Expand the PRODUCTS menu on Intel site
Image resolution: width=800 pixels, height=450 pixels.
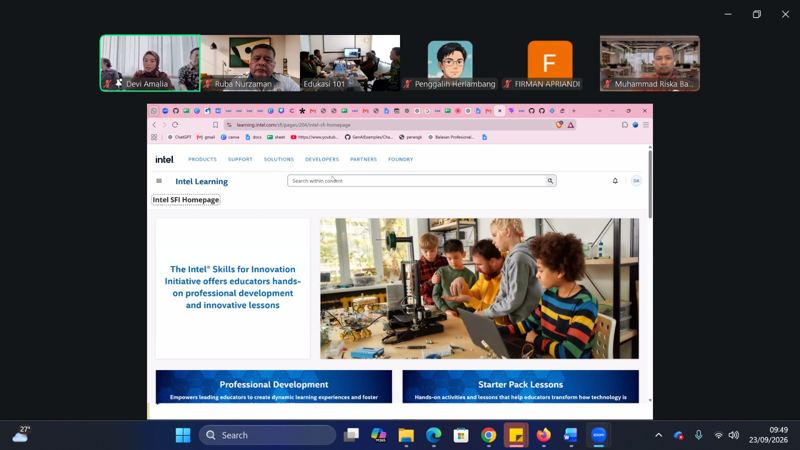pyautogui.click(x=203, y=159)
